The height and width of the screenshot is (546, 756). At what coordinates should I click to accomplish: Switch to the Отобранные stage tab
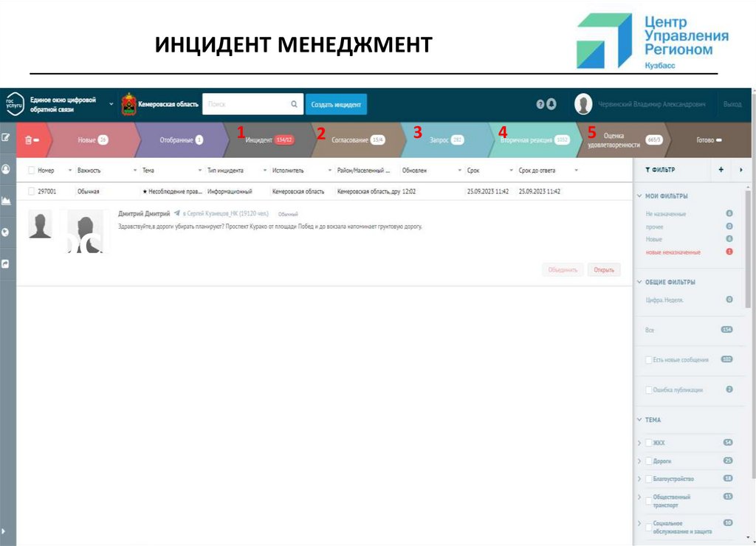181,139
